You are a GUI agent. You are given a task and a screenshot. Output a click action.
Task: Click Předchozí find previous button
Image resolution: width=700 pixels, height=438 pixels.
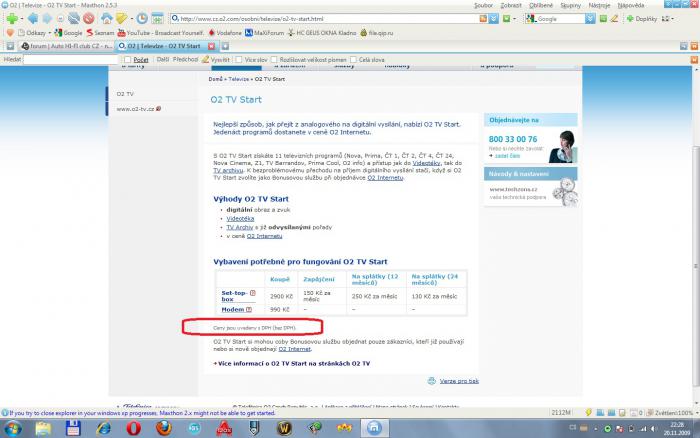point(185,59)
